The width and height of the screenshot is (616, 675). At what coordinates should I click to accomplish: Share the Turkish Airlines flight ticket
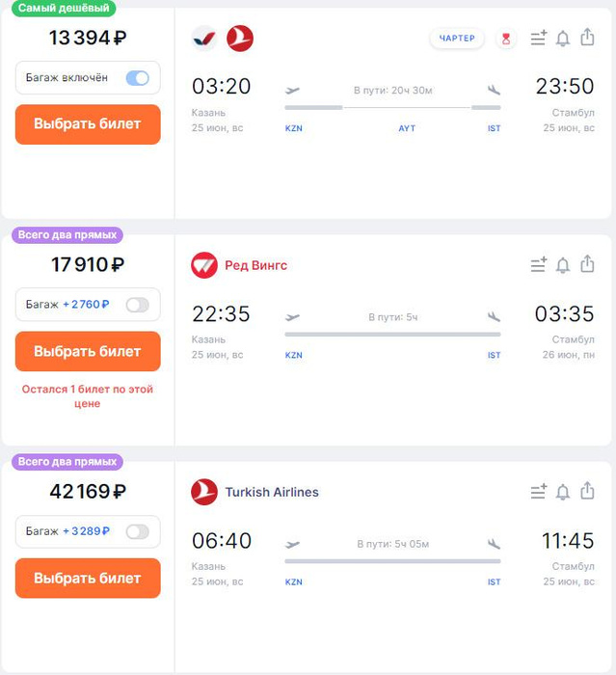587,491
